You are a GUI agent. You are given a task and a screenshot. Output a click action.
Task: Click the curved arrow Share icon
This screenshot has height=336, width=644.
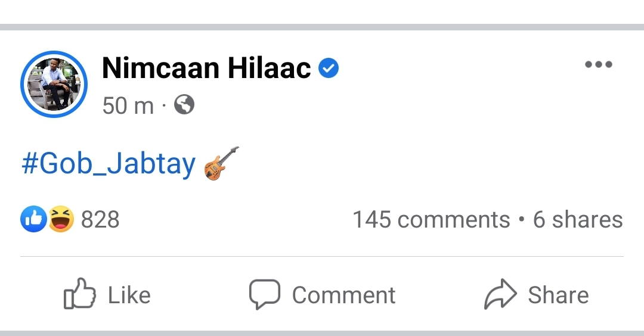[500, 294]
